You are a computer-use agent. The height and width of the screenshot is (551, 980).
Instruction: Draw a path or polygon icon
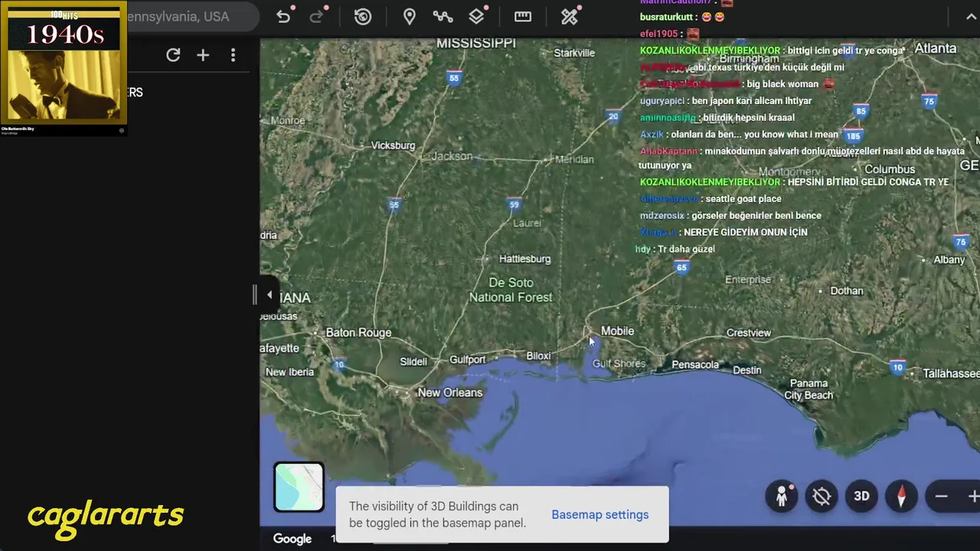pyautogui.click(x=443, y=17)
